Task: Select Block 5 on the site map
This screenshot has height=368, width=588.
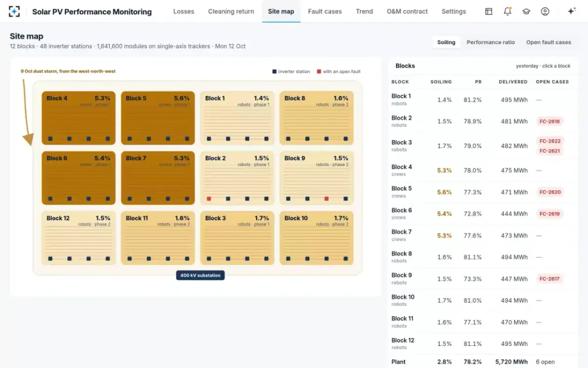Action: click(x=158, y=118)
